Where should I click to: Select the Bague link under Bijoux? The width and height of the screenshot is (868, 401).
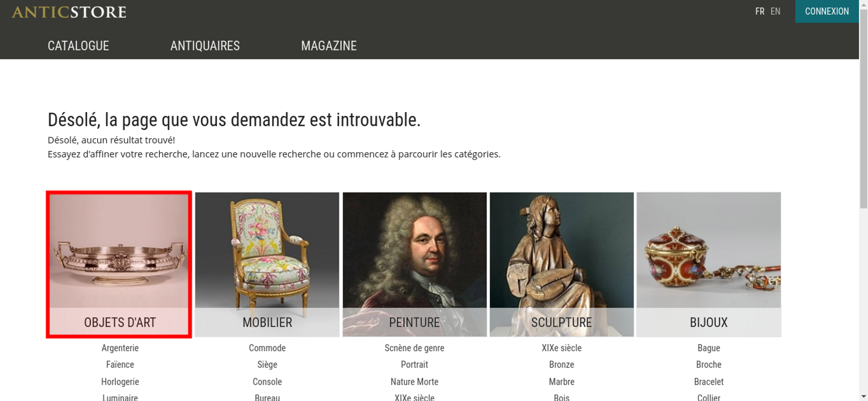709,348
